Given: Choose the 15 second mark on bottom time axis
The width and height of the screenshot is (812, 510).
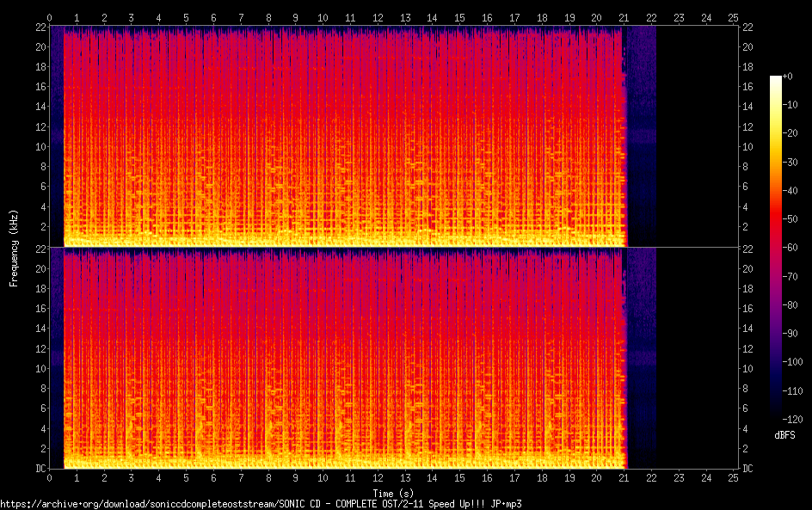Looking at the screenshot, I should (x=460, y=477).
